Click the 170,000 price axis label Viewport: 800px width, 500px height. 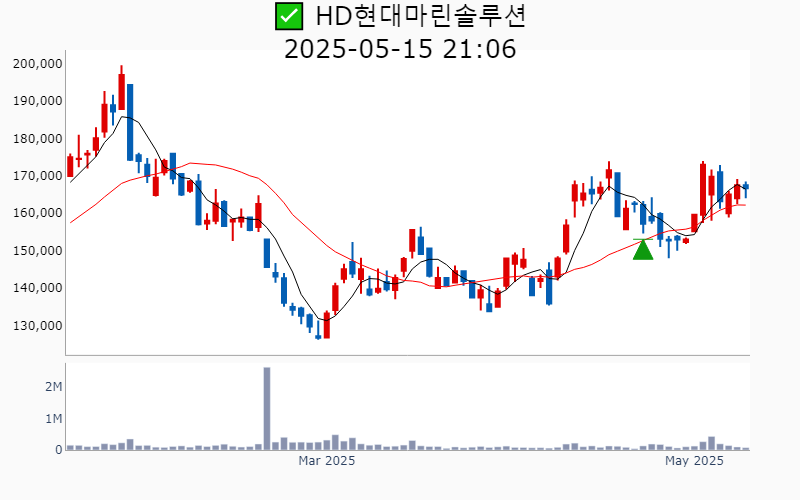click(x=38, y=176)
